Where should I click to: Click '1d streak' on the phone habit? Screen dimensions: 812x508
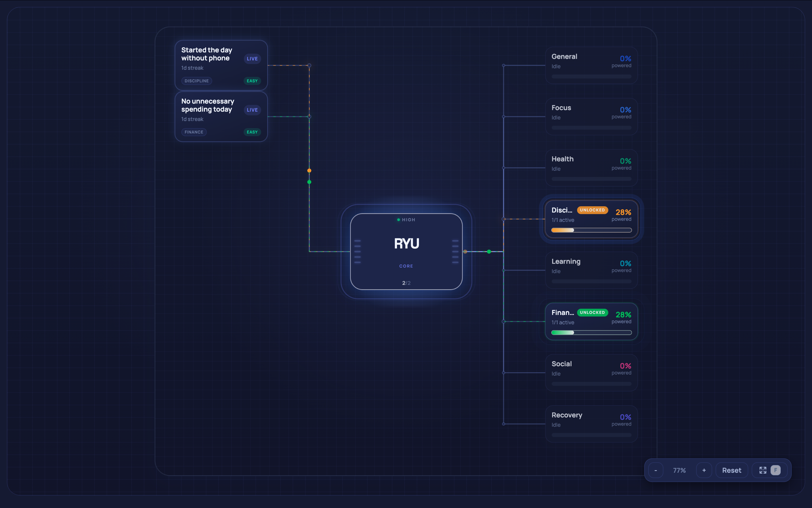click(x=192, y=68)
